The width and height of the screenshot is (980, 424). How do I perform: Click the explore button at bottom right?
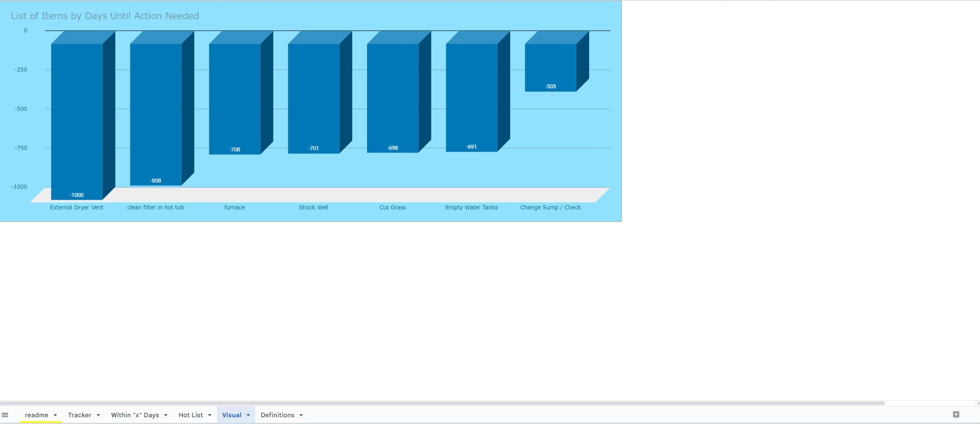tap(956, 415)
